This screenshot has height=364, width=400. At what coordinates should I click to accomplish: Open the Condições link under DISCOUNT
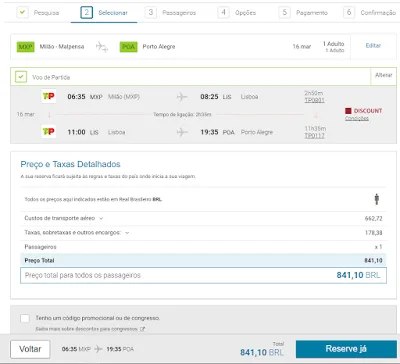357,119
